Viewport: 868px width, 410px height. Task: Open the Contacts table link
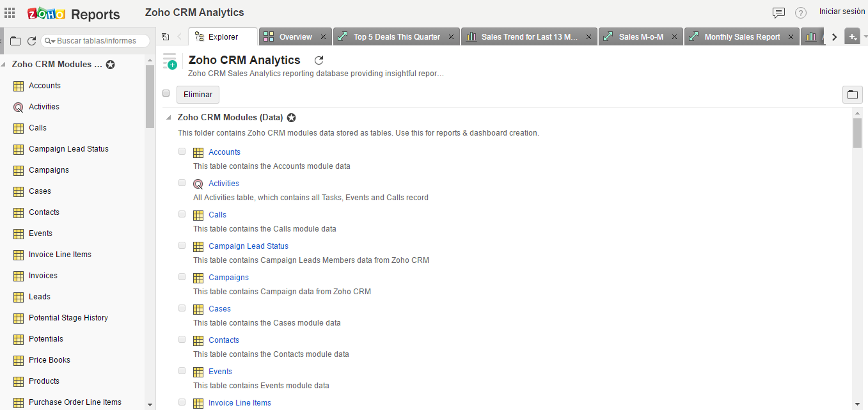tap(223, 340)
